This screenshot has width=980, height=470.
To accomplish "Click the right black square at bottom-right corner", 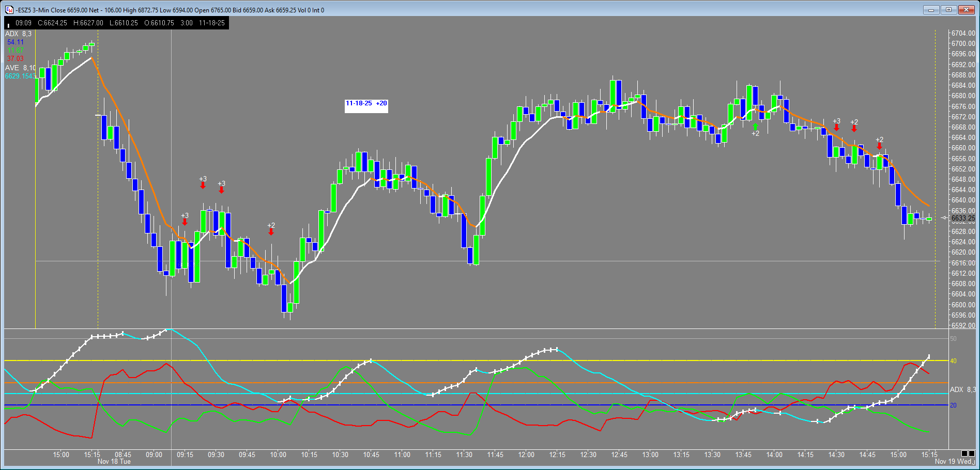I will pyautogui.click(x=972, y=454).
